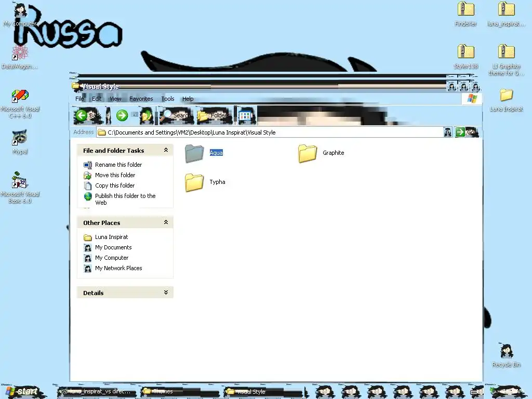Open the File menu
The image size is (532, 399).
[79, 99]
